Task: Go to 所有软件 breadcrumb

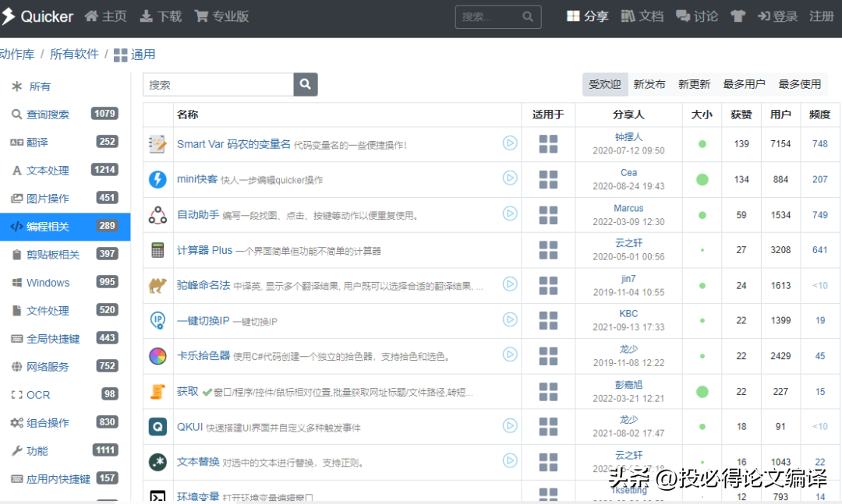Action: pyautogui.click(x=74, y=55)
